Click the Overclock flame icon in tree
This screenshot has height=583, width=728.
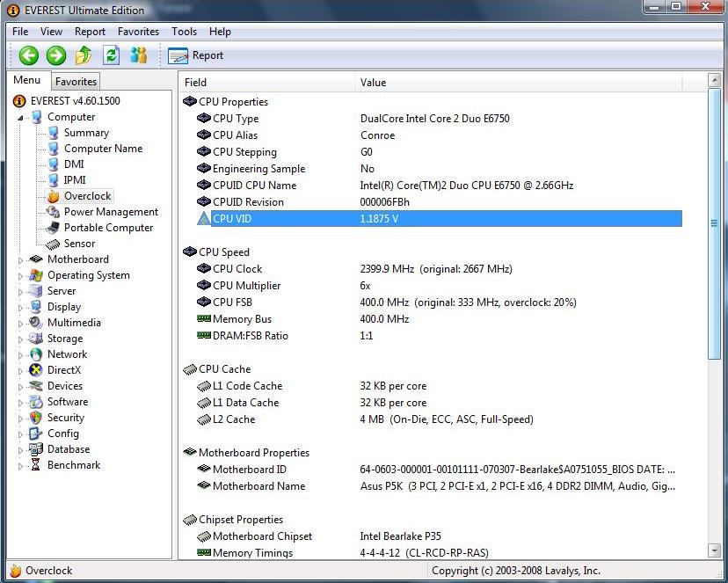pos(53,196)
